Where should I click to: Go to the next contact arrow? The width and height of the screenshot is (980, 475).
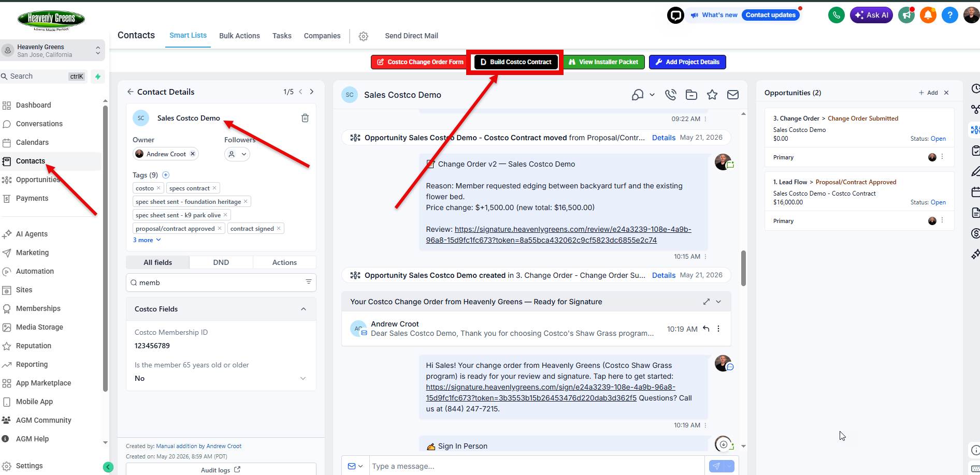(x=312, y=92)
